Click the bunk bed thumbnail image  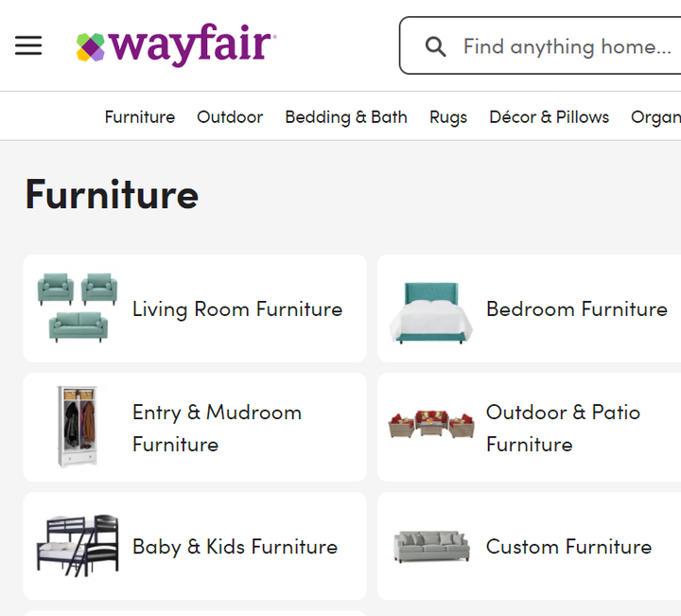point(78,545)
